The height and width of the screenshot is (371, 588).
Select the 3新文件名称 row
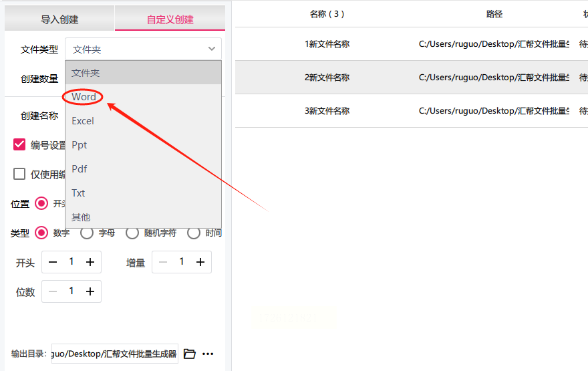click(412, 111)
